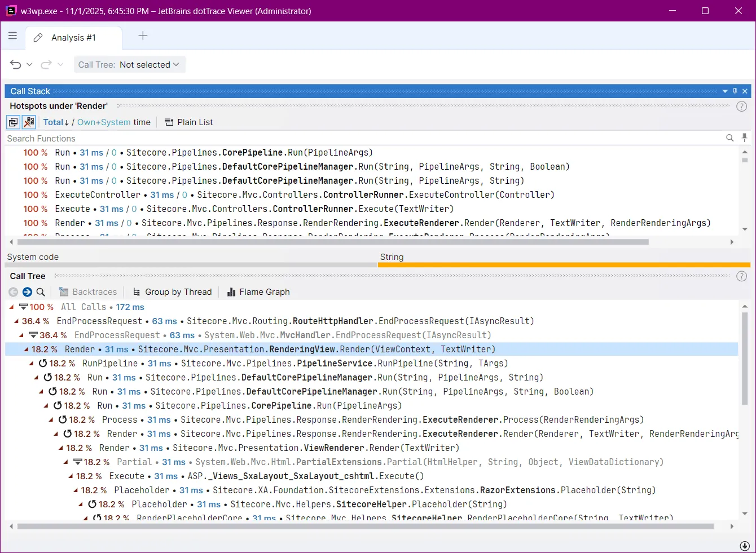Pin the Call Stack panel
756x553 pixels.
pyautogui.click(x=735, y=91)
